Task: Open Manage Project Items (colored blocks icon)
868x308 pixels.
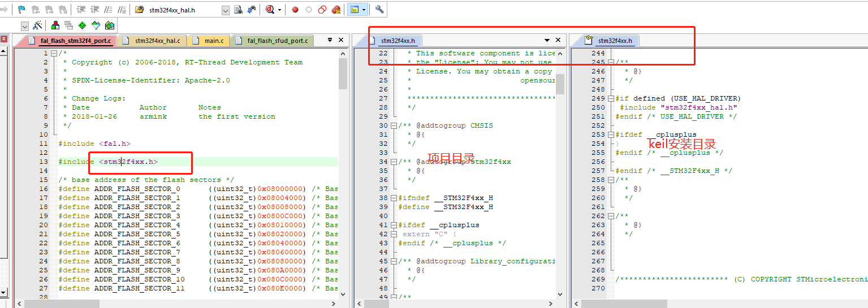Action: (x=55, y=25)
